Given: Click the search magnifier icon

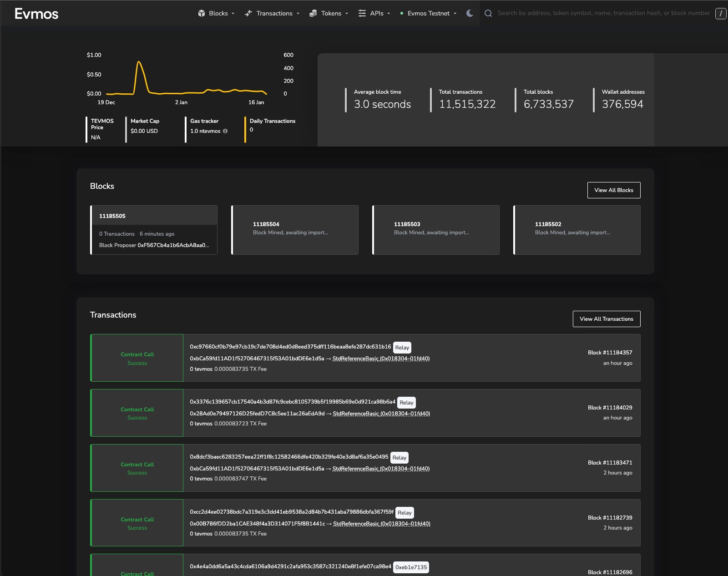Looking at the screenshot, I should tap(488, 13).
